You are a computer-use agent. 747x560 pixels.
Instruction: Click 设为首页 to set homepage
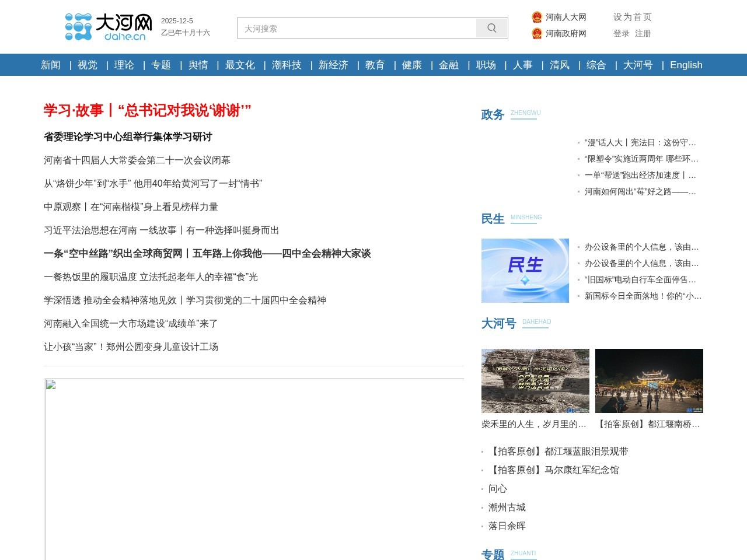[x=633, y=17]
